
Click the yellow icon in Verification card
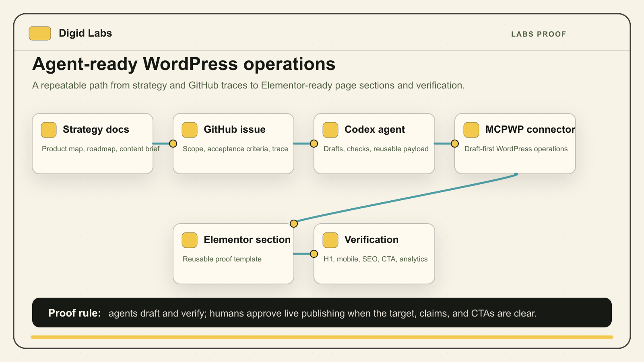tap(330, 240)
